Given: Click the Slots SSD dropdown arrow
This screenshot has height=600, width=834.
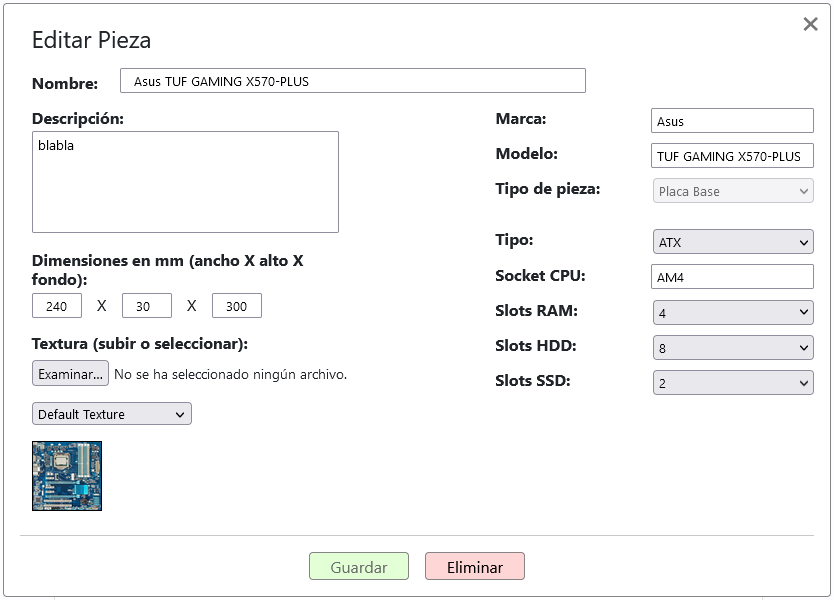Looking at the screenshot, I should 803,383.
